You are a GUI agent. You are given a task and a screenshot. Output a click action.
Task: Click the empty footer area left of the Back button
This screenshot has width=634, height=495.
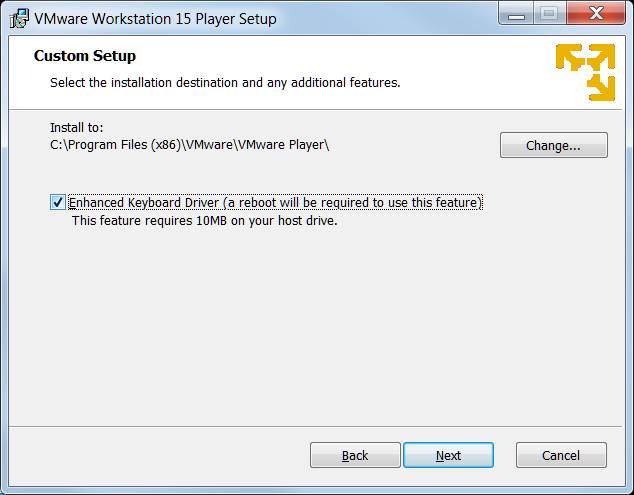pyautogui.click(x=158, y=455)
